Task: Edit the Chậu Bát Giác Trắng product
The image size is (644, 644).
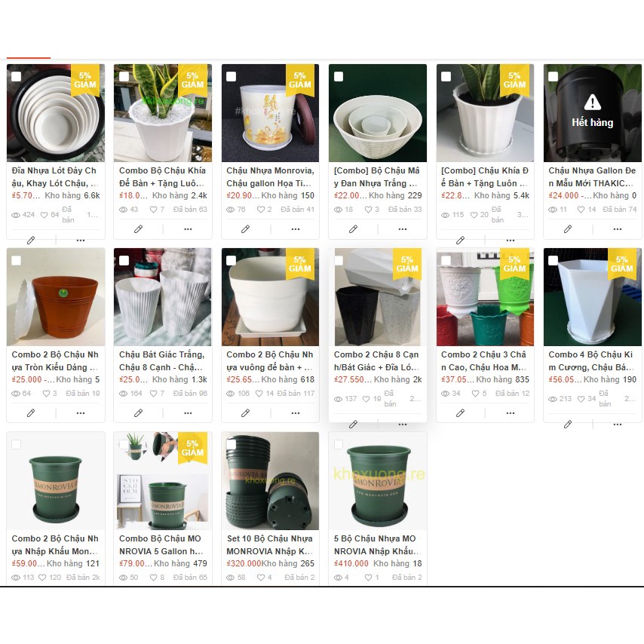Action: [138, 413]
